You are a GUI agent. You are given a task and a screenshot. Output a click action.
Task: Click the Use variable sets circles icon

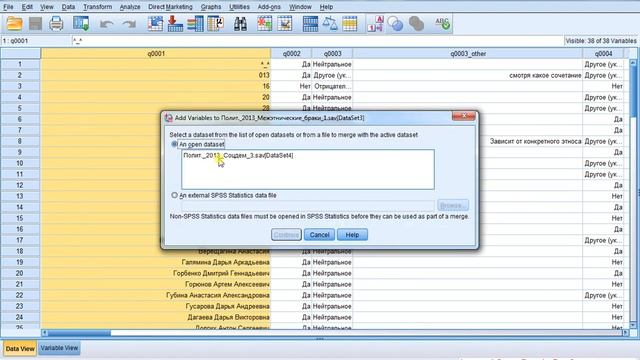coord(396,24)
